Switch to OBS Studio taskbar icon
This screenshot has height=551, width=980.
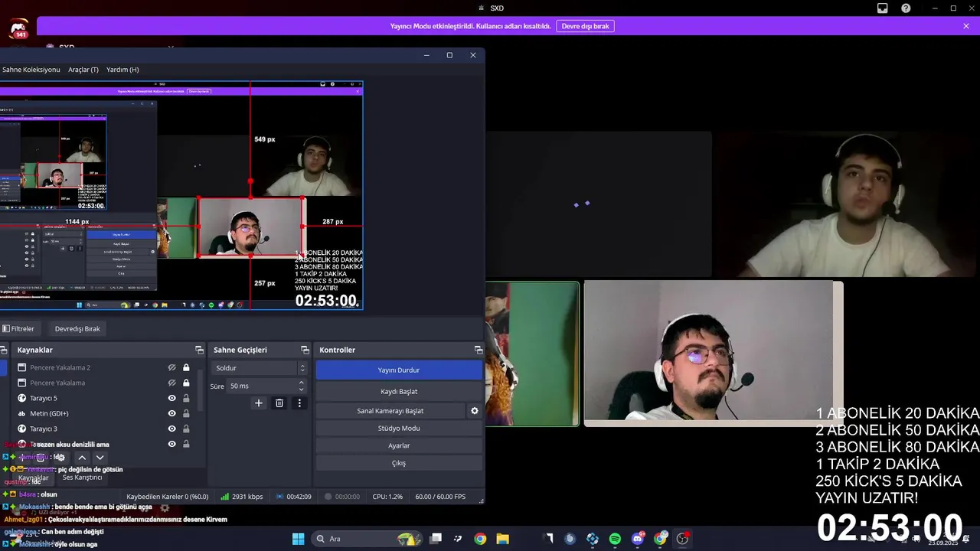[682, 539]
